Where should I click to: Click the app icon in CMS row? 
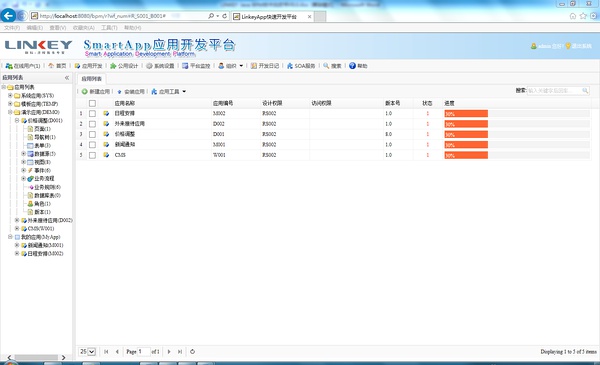[106, 155]
